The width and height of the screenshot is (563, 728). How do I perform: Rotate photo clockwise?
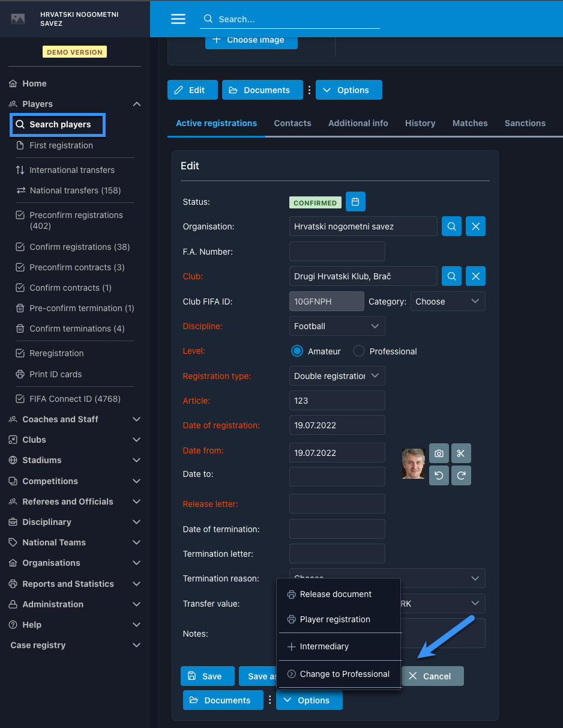(461, 475)
